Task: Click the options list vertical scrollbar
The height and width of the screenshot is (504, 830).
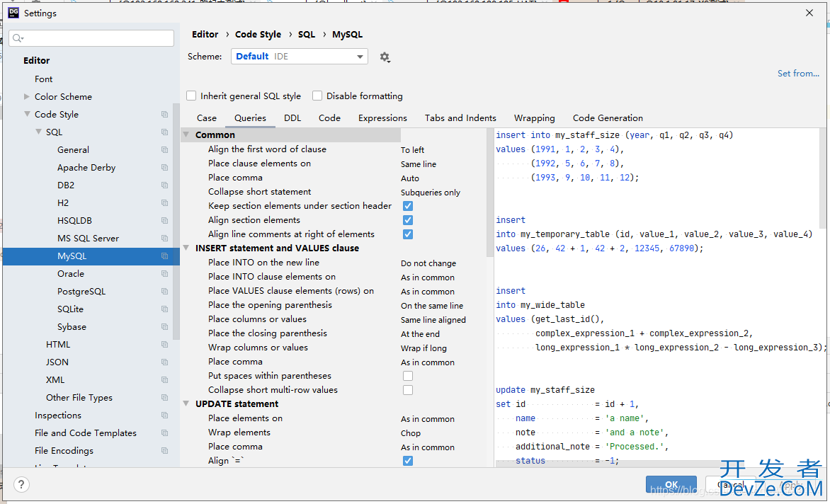Action: click(x=489, y=193)
